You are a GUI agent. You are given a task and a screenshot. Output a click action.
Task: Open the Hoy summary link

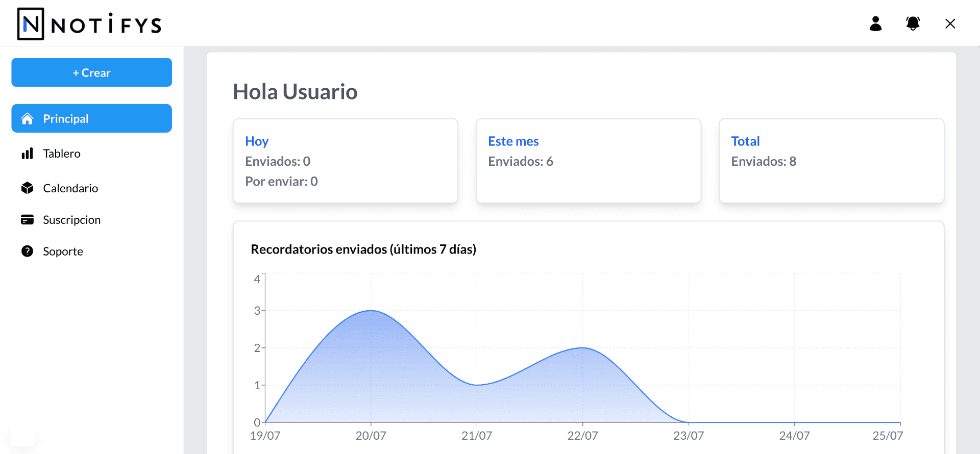pyautogui.click(x=257, y=141)
